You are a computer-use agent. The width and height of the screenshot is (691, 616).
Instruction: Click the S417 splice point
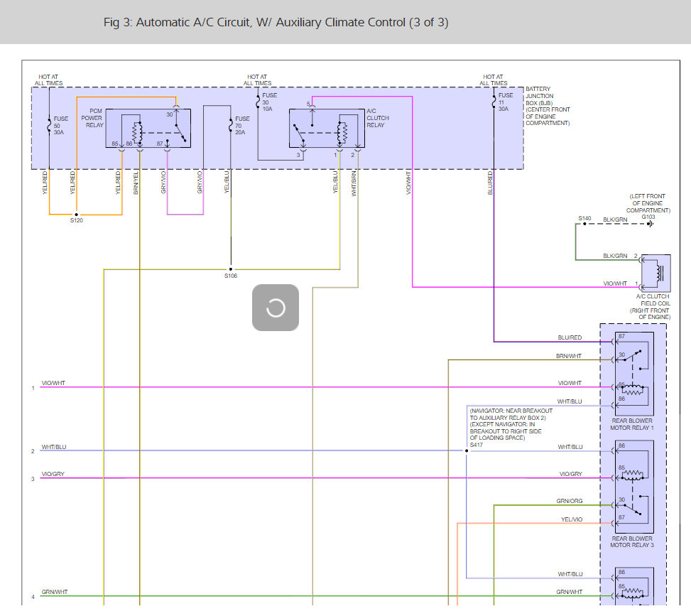click(x=467, y=451)
